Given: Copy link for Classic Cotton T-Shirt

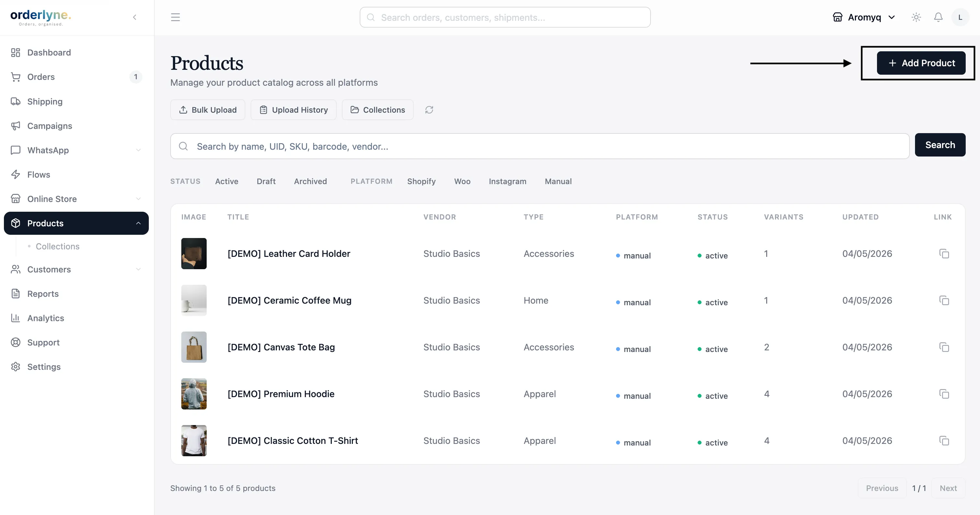Looking at the screenshot, I should [x=944, y=441].
